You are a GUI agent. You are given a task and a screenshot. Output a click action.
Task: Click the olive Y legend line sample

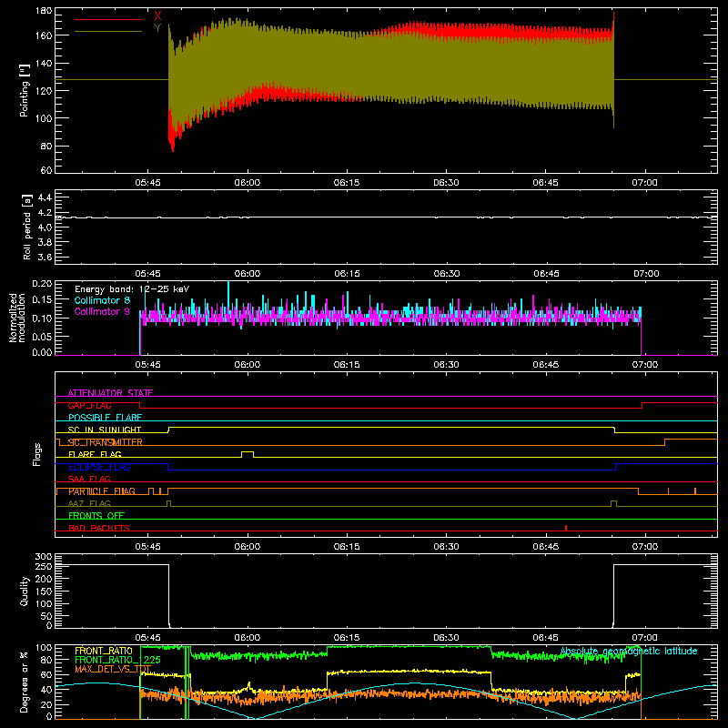pyautogui.click(x=108, y=31)
